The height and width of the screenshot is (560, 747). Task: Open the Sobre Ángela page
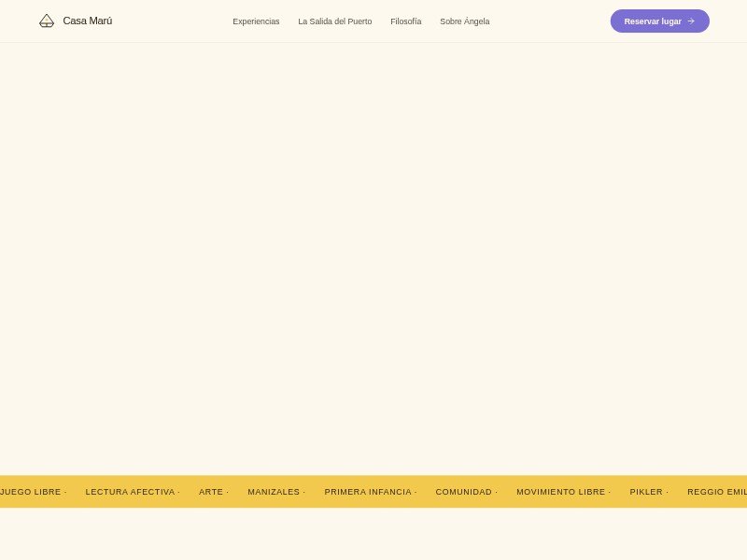pyautogui.click(x=464, y=21)
